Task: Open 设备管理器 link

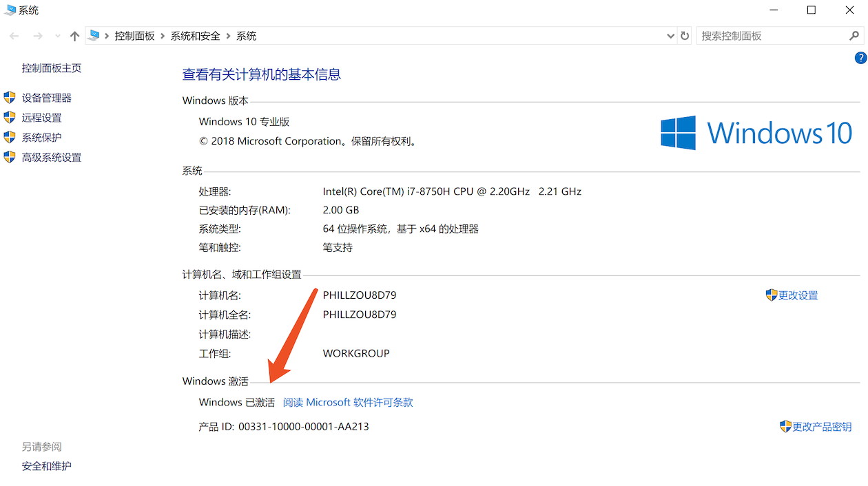Action: 47,98
